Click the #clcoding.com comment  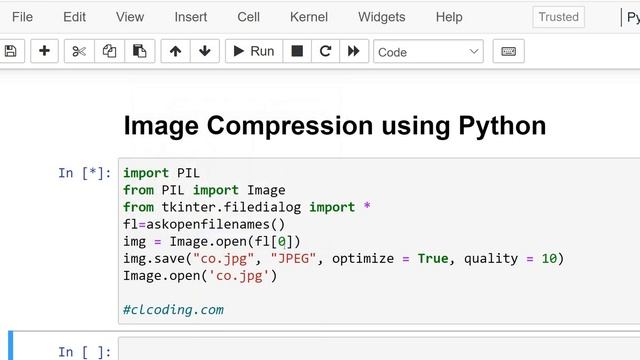click(x=173, y=310)
